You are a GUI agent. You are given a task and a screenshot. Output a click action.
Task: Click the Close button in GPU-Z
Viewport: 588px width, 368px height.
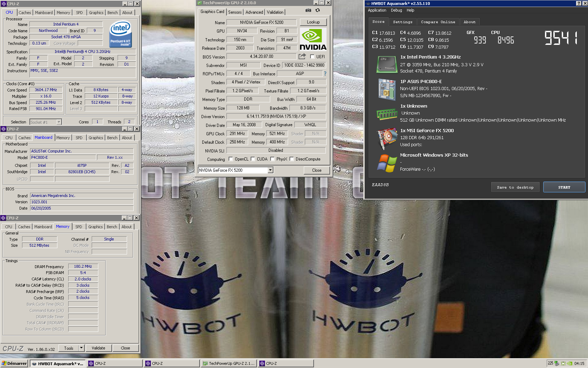click(x=317, y=170)
